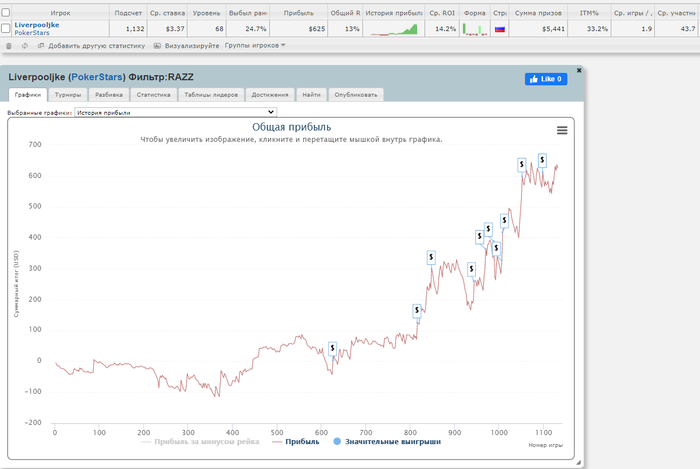
Task: Tick the select-all checkbox in the table header
Action: [x=6, y=12]
